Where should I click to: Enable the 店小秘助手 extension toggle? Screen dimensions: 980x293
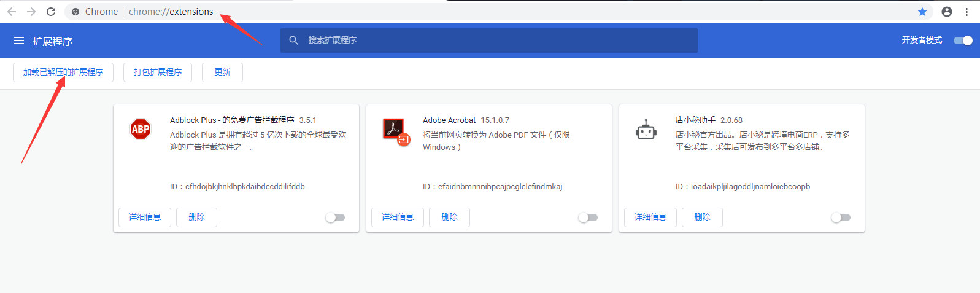[x=841, y=217]
